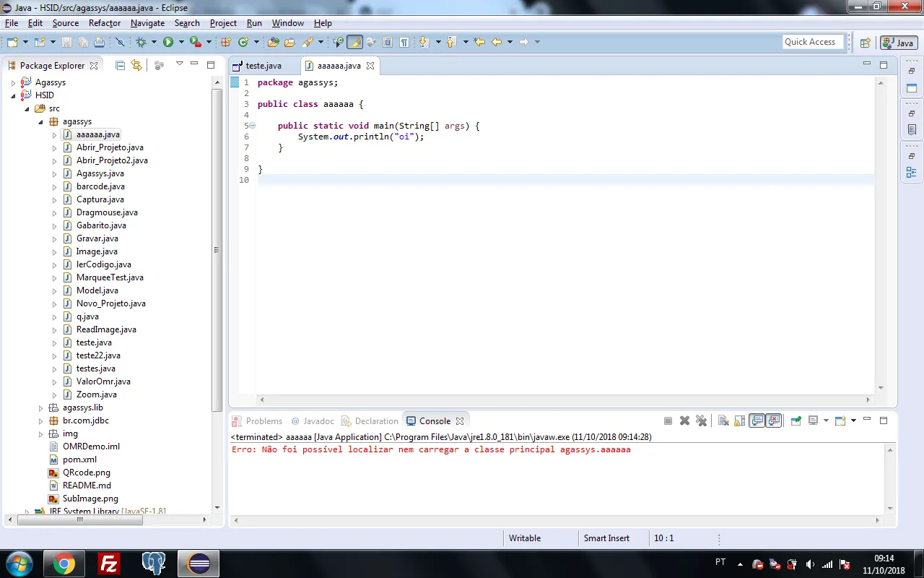Select the Javadoc view tab
Screen dimensions: 924x578
click(318, 421)
